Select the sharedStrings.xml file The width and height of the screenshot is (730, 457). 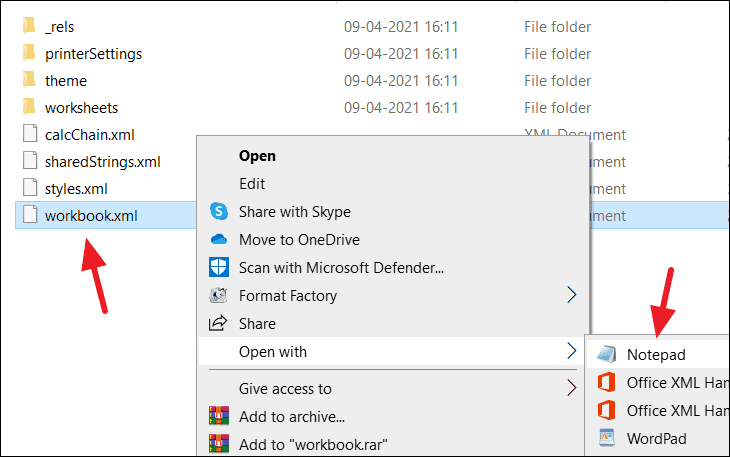(102, 161)
